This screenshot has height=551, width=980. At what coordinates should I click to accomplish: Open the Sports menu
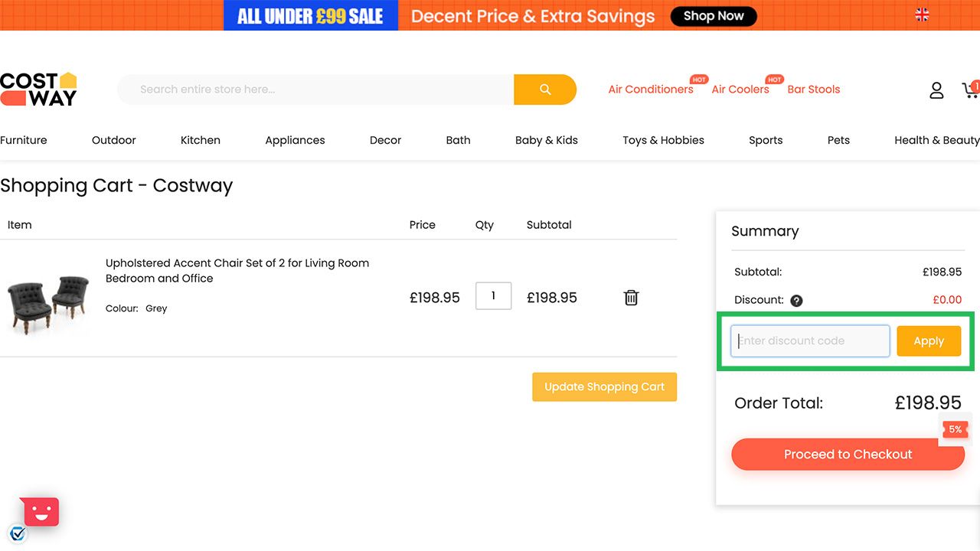tap(766, 140)
